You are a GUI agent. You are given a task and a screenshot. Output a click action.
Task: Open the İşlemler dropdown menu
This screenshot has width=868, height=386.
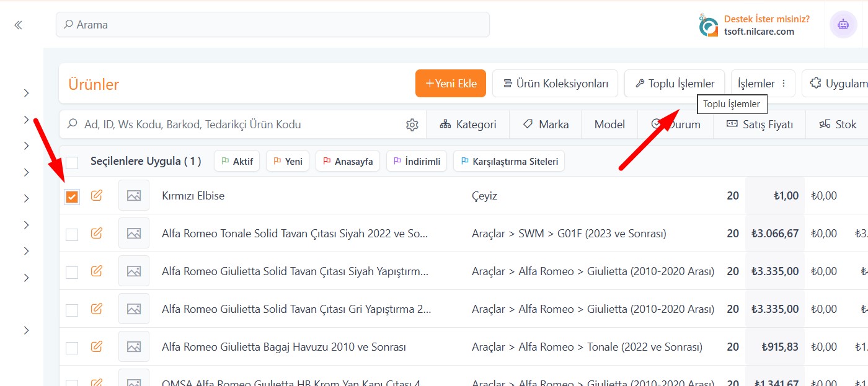tap(763, 84)
